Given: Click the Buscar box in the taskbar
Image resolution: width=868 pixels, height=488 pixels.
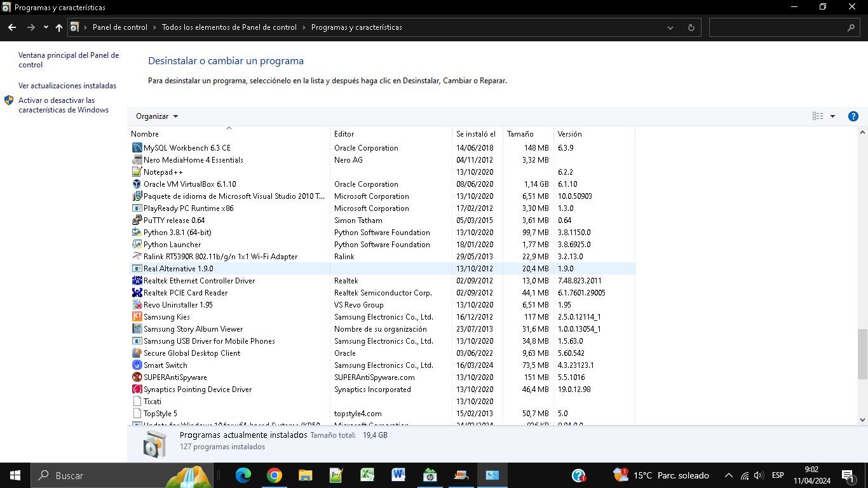Looking at the screenshot, I should 121,475.
